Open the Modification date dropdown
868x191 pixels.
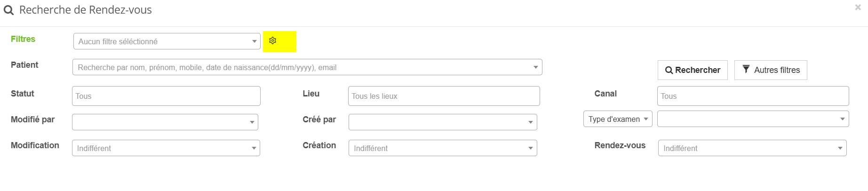(x=166, y=148)
